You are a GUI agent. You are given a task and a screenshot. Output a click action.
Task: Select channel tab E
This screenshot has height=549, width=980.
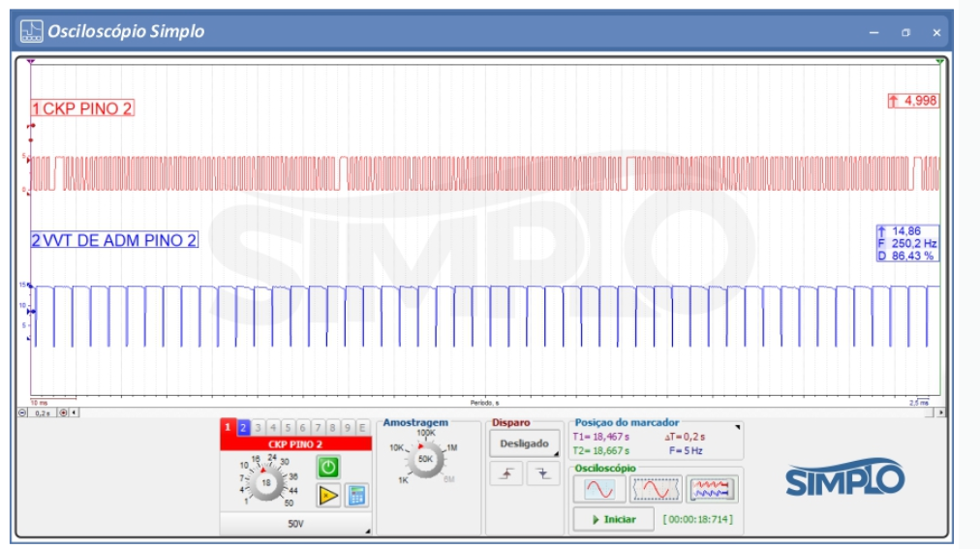tap(362, 427)
